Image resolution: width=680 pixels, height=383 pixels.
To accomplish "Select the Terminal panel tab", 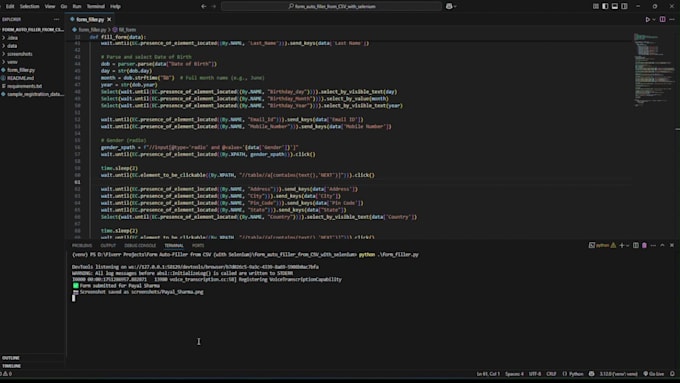I will (174, 246).
